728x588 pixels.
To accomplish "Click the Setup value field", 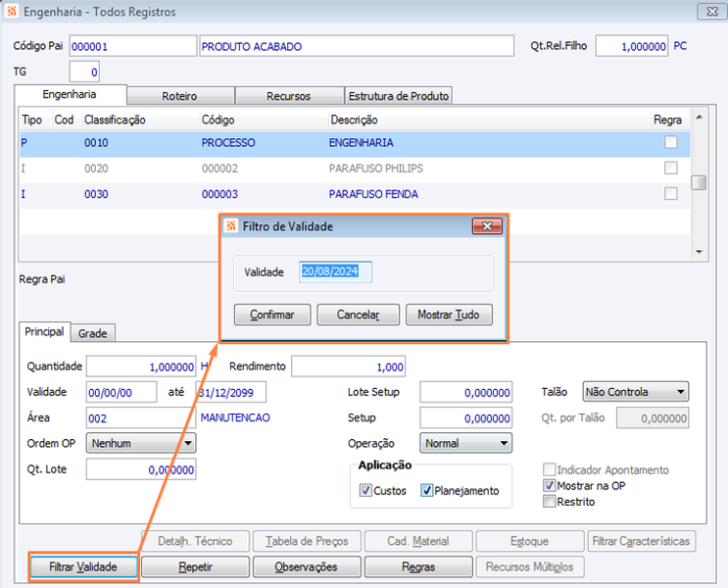I will (x=465, y=418).
